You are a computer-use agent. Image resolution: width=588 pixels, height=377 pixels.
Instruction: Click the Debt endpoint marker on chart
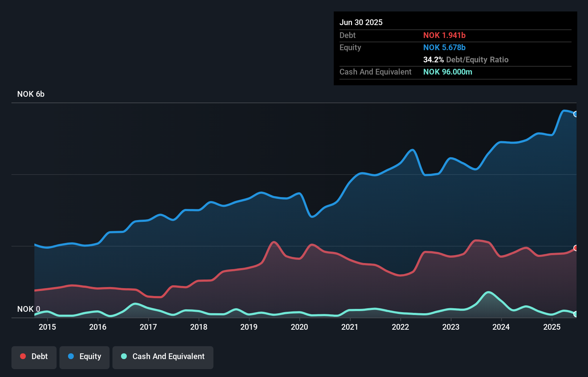click(x=575, y=248)
